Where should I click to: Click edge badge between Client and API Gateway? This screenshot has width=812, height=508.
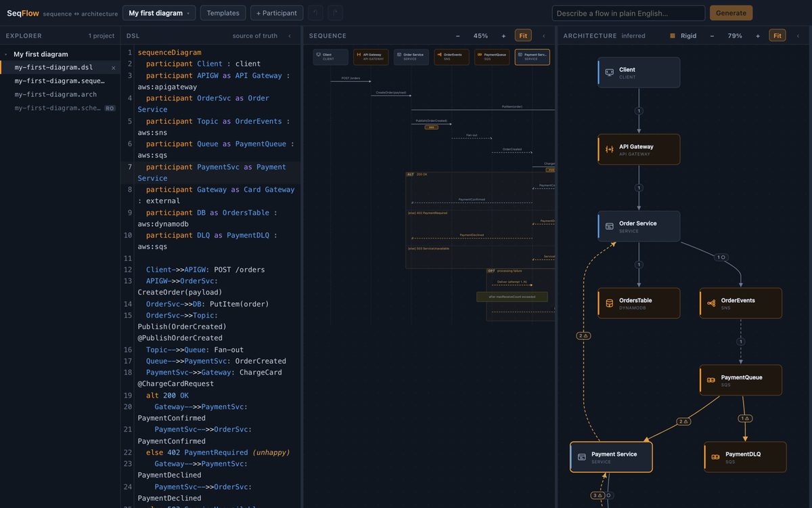tap(639, 110)
